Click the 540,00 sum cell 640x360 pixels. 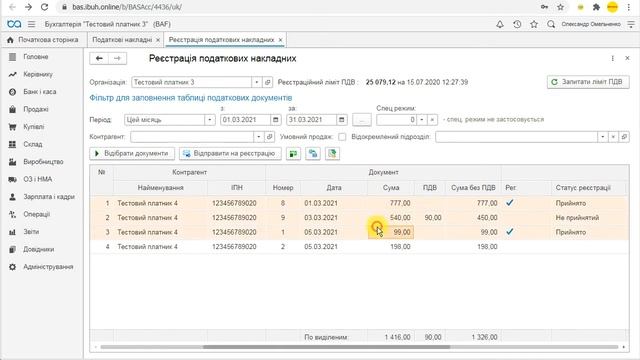tap(391, 218)
